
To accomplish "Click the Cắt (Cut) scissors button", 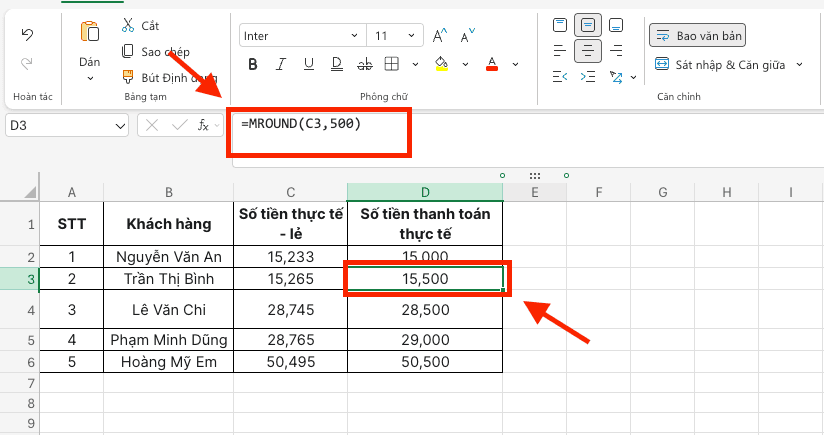I will (x=140, y=25).
